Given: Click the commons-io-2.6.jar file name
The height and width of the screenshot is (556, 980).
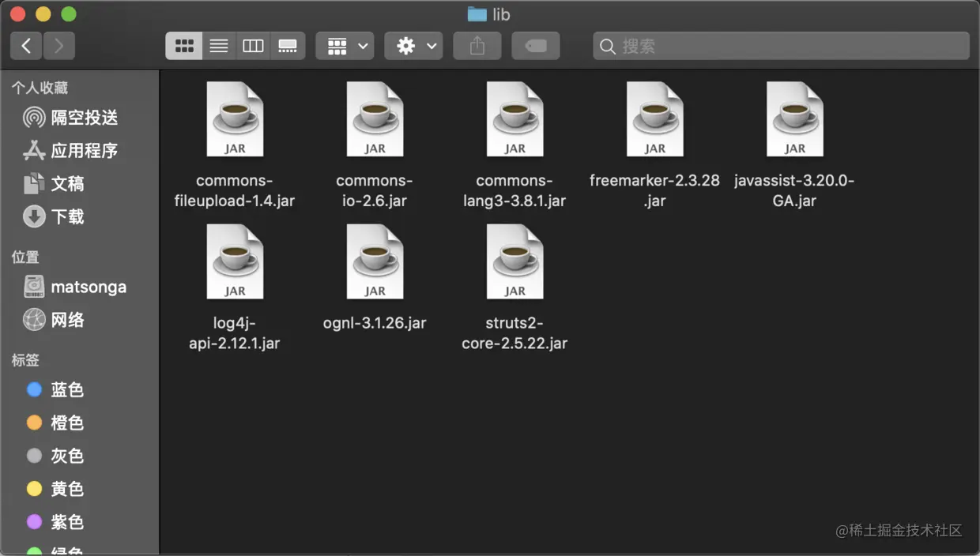Looking at the screenshot, I should point(375,190).
